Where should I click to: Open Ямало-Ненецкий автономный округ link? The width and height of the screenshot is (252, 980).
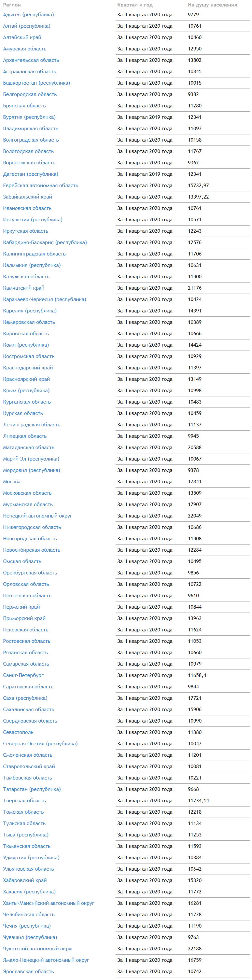[46, 960]
